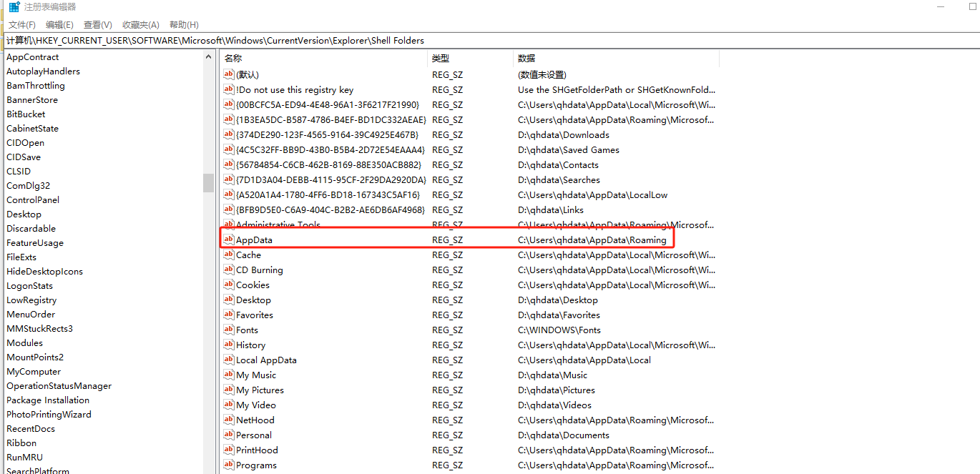Select the BitBucket key
The image size is (980, 474).
[x=26, y=114]
